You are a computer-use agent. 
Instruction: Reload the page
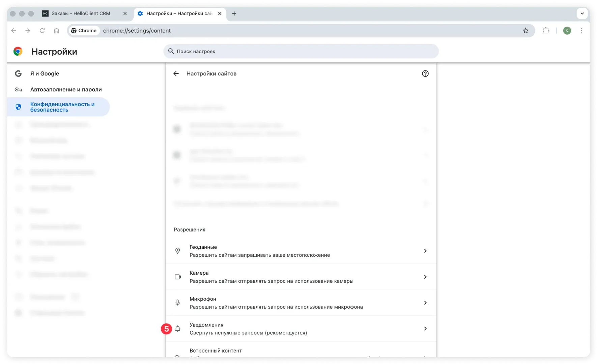[42, 31]
